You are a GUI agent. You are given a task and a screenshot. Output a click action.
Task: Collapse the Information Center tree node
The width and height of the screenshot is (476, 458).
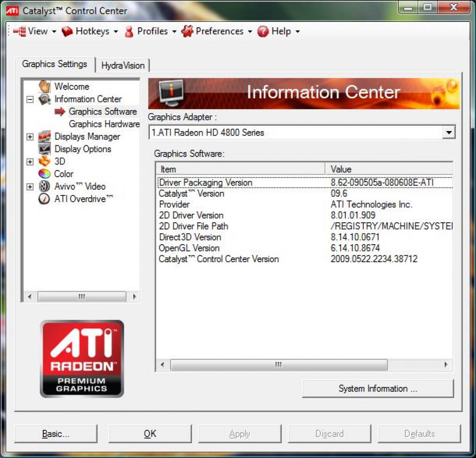30,100
